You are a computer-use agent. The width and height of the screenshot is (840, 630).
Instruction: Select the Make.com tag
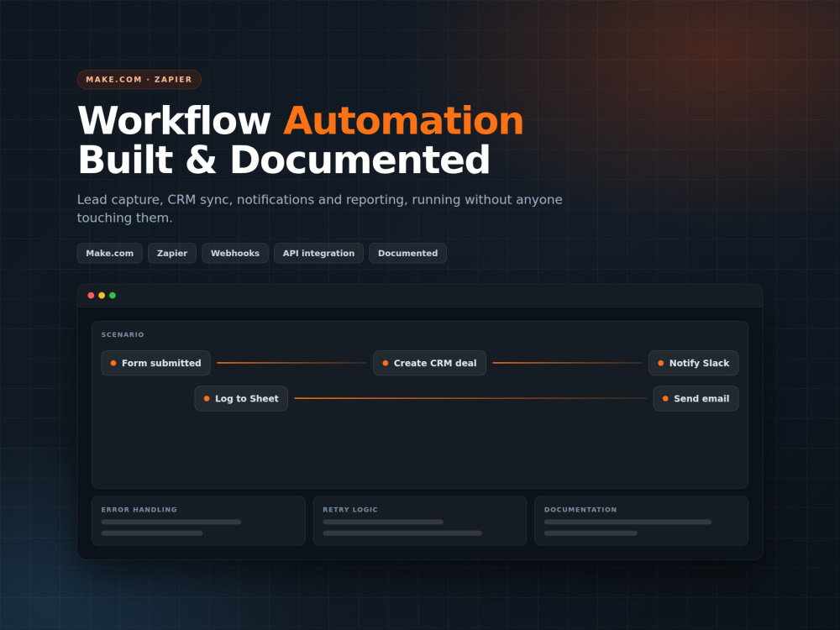tap(110, 253)
